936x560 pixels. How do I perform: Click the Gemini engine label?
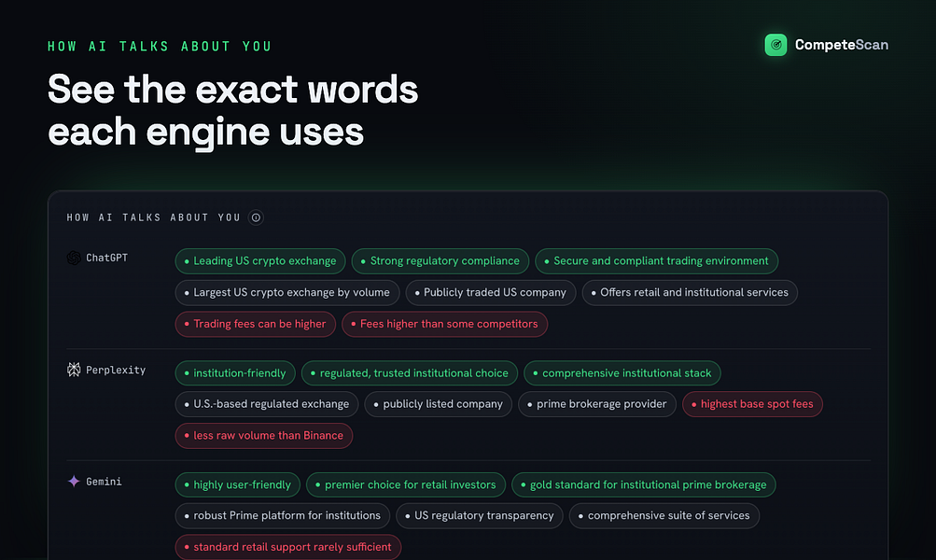(104, 482)
